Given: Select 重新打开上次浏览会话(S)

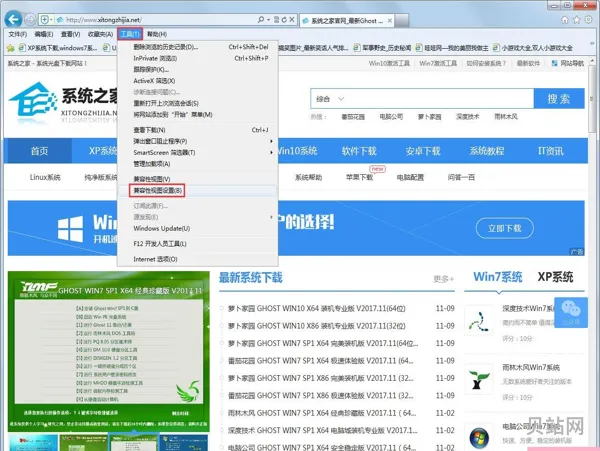Looking at the screenshot, I should [x=197, y=103].
